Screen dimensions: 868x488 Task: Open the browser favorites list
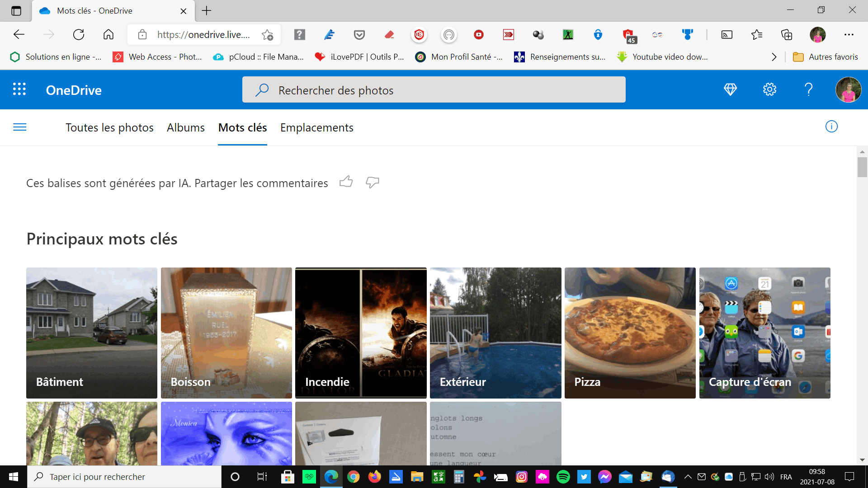pos(757,35)
